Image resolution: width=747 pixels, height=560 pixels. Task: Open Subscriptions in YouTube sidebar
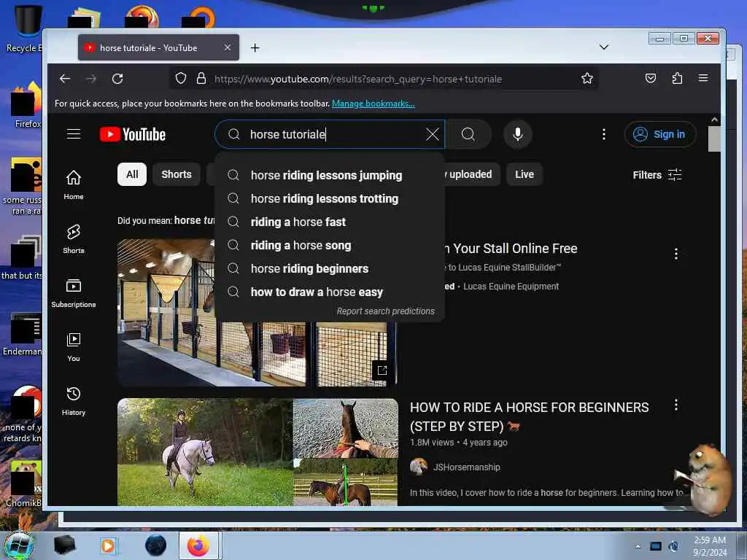(74, 293)
